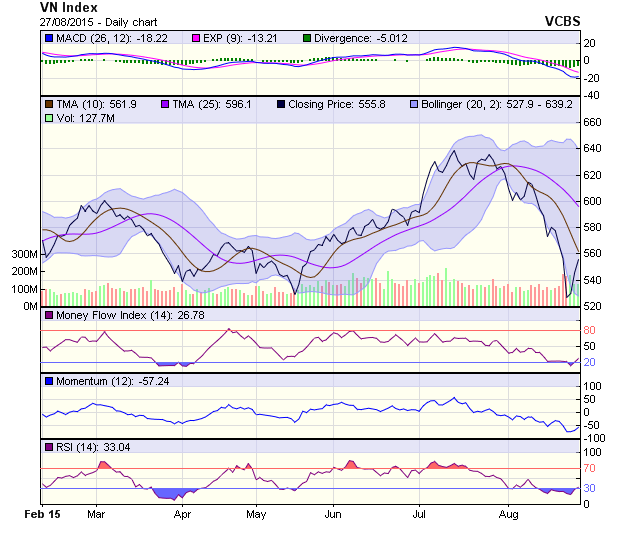Select the Aug label on the time axis
The image size is (620, 535).
pos(508,514)
